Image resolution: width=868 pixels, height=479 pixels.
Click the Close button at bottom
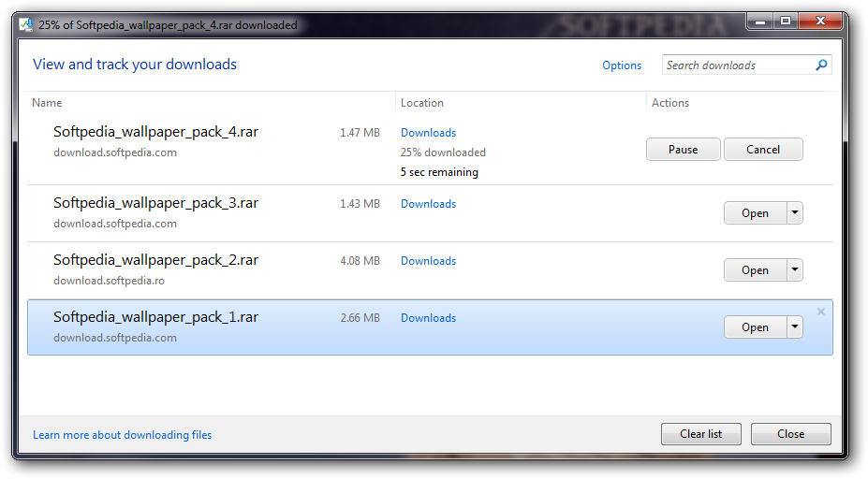pos(790,434)
